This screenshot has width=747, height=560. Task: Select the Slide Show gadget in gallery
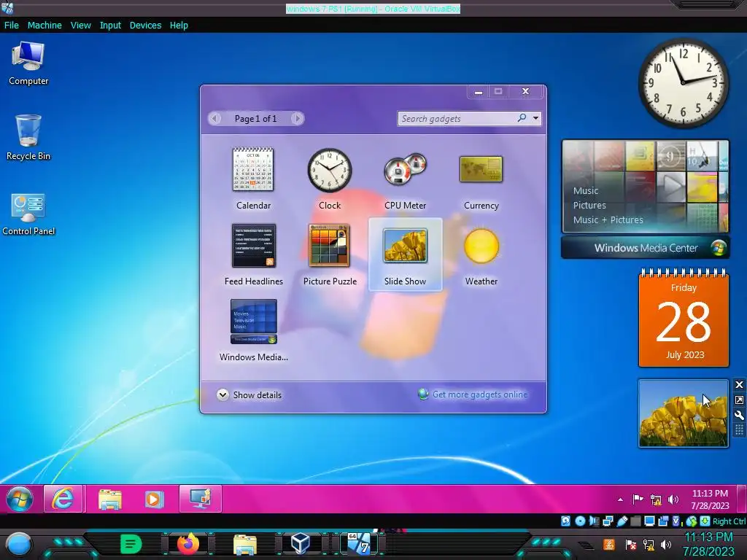tap(406, 254)
